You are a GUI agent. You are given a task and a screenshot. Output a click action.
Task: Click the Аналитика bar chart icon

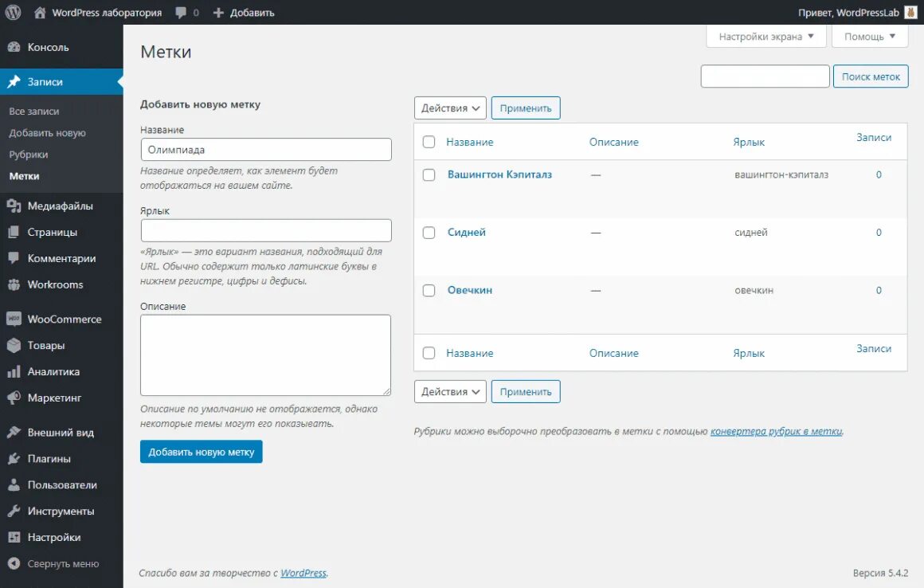click(x=14, y=372)
